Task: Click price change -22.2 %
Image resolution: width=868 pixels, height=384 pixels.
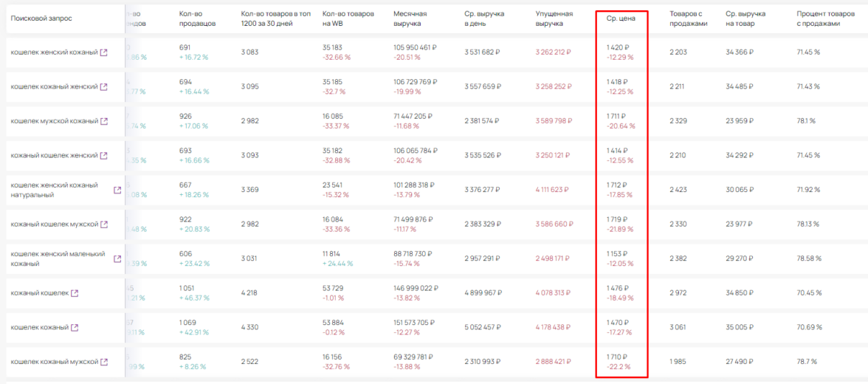Action: click(619, 367)
